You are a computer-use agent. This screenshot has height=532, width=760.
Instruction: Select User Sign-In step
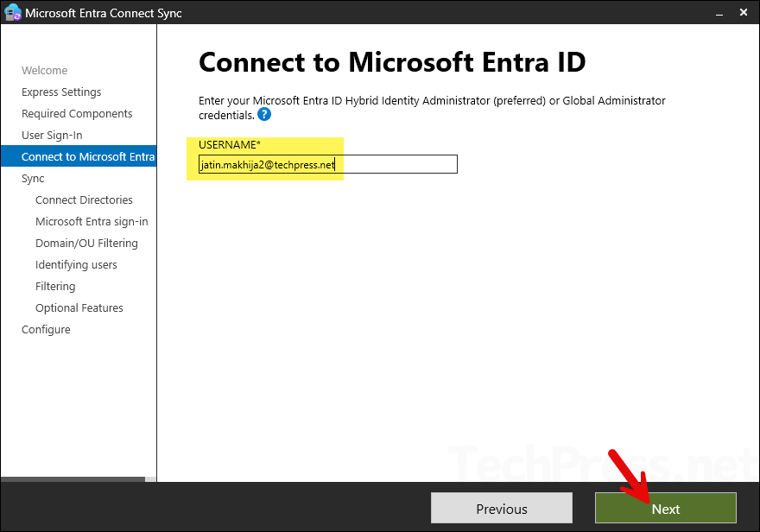[52, 136]
